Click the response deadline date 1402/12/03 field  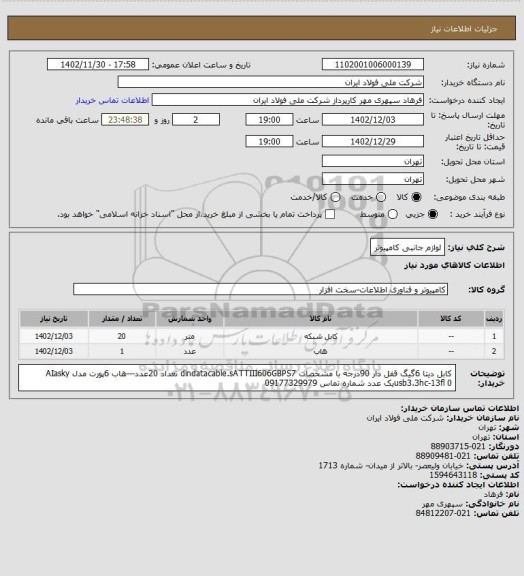coord(373,120)
